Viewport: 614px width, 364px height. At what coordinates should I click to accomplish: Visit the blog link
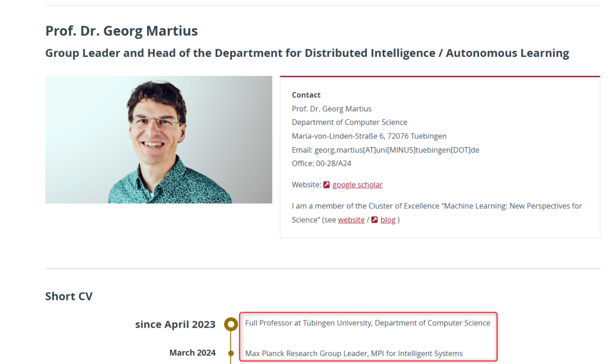pos(388,220)
